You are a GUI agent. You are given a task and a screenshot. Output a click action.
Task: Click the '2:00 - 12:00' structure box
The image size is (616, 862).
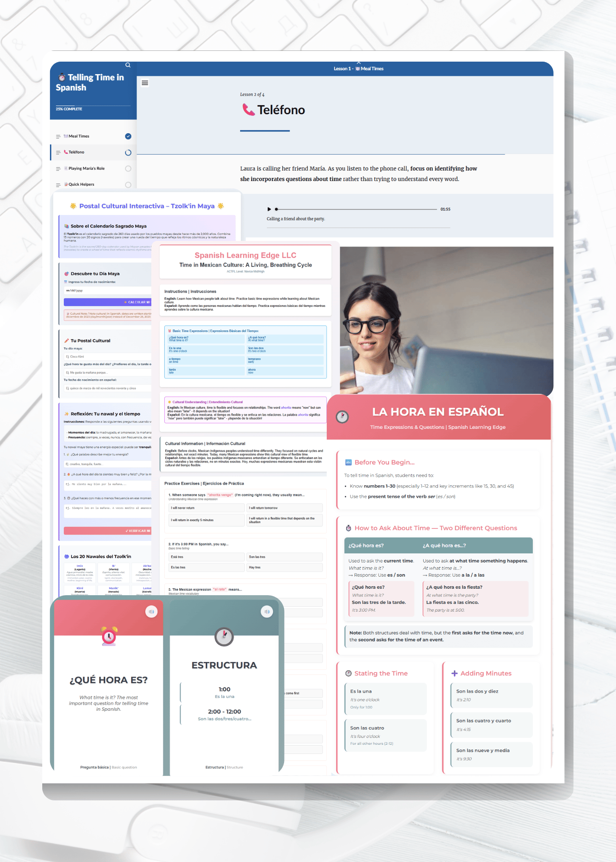point(224,715)
